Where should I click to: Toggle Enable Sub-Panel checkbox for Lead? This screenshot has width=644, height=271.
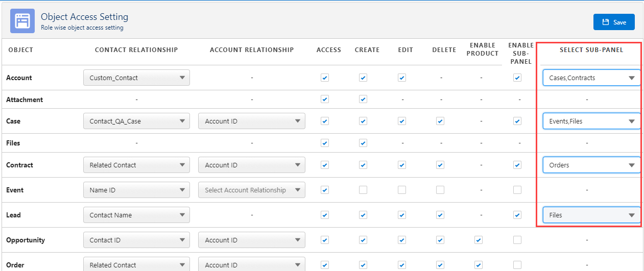[517, 215]
